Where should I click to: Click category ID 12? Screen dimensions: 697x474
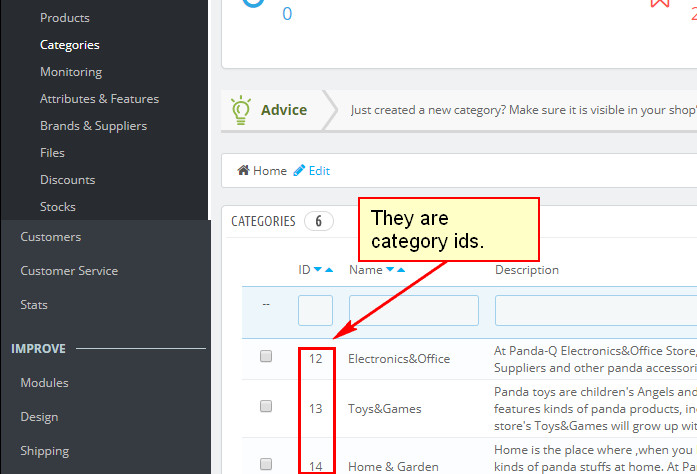[x=316, y=359]
